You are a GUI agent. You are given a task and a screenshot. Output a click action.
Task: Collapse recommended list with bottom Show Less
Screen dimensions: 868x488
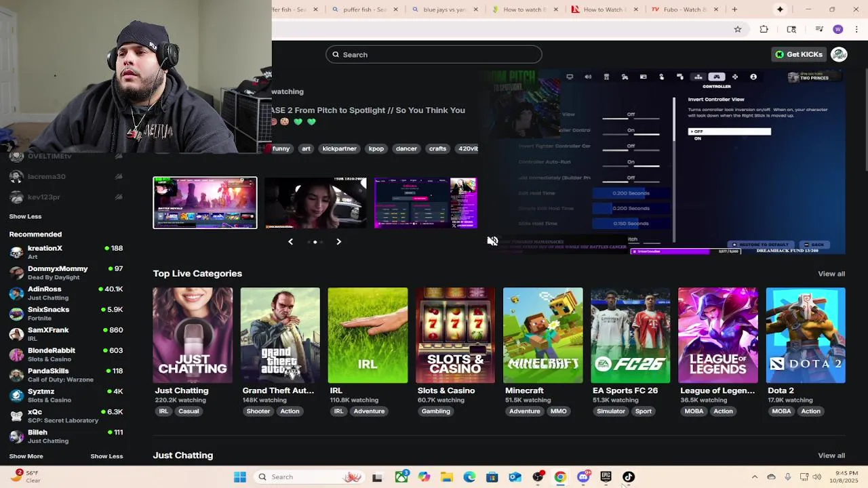point(106,456)
